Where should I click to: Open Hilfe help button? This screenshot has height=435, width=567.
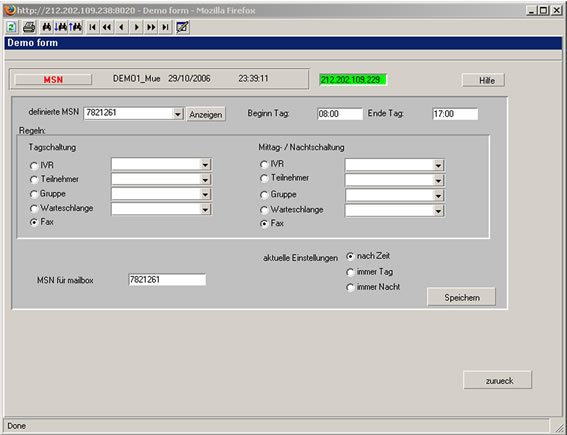483,80
